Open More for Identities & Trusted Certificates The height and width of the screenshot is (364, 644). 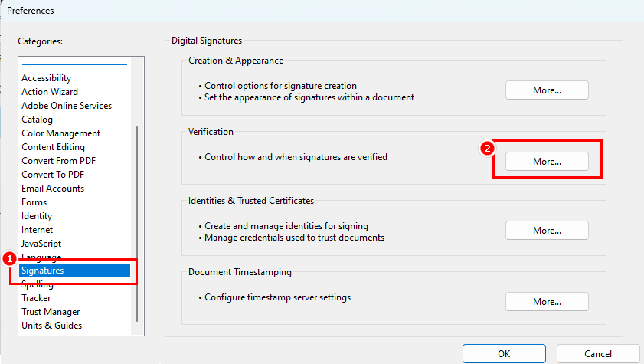click(x=547, y=231)
